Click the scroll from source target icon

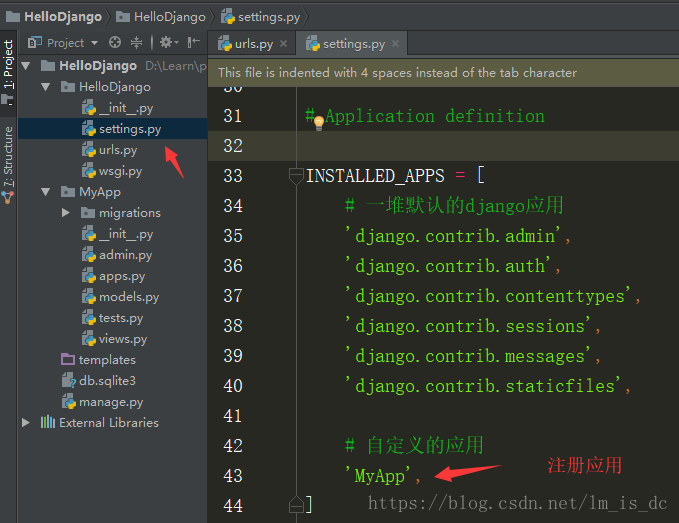115,42
